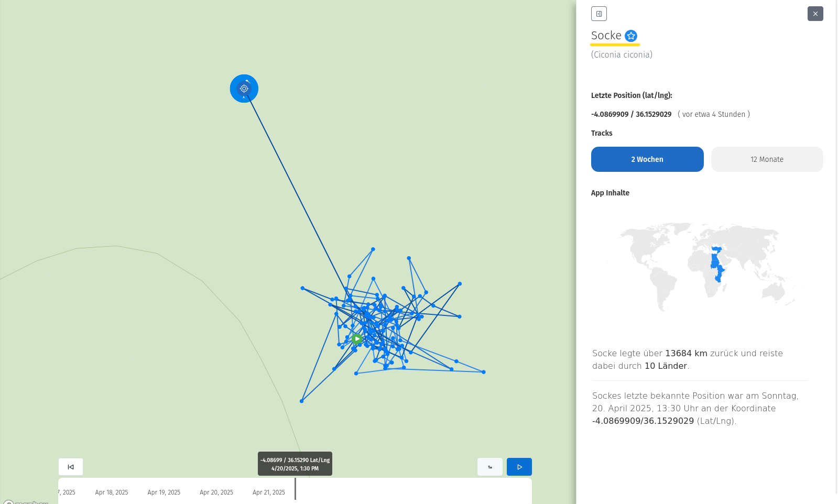Close the Socke details panel
The height and width of the screenshot is (504, 838).
coord(815,14)
